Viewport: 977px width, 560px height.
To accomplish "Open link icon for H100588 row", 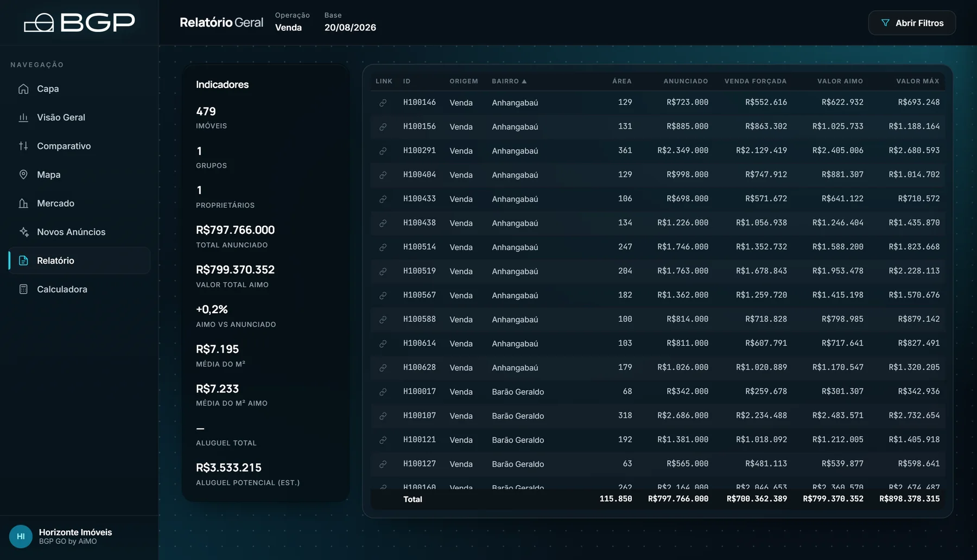I will pos(383,320).
